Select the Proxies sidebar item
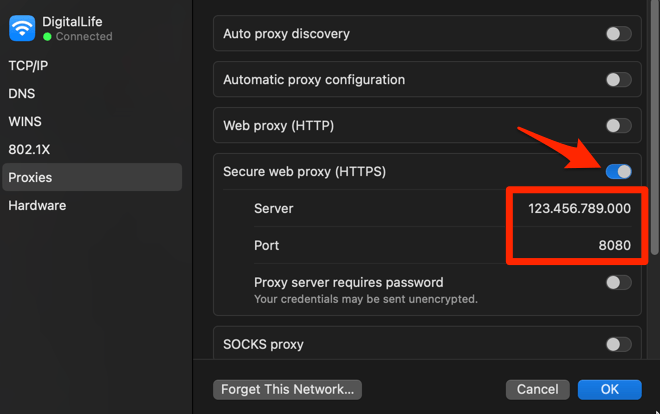The width and height of the screenshot is (660, 414). pos(30,177)
